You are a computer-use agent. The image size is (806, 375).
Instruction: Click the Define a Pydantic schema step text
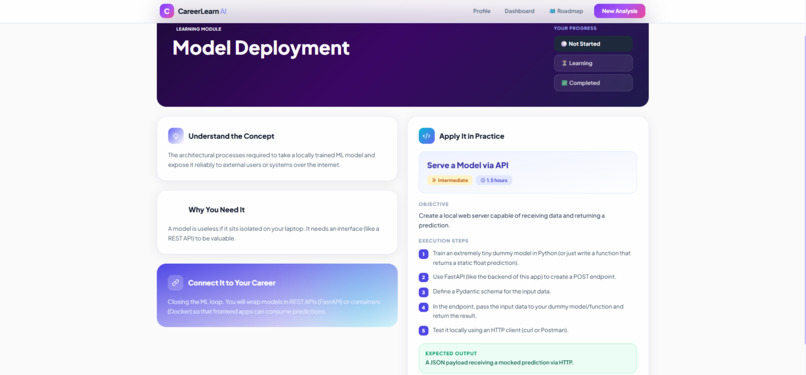pyautogui.click(x=492, y=292)
